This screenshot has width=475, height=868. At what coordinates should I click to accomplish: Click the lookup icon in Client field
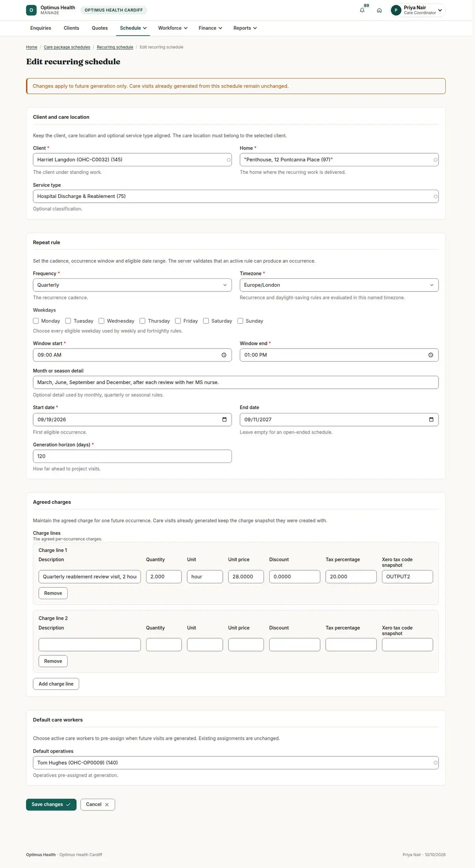(228, 160)
